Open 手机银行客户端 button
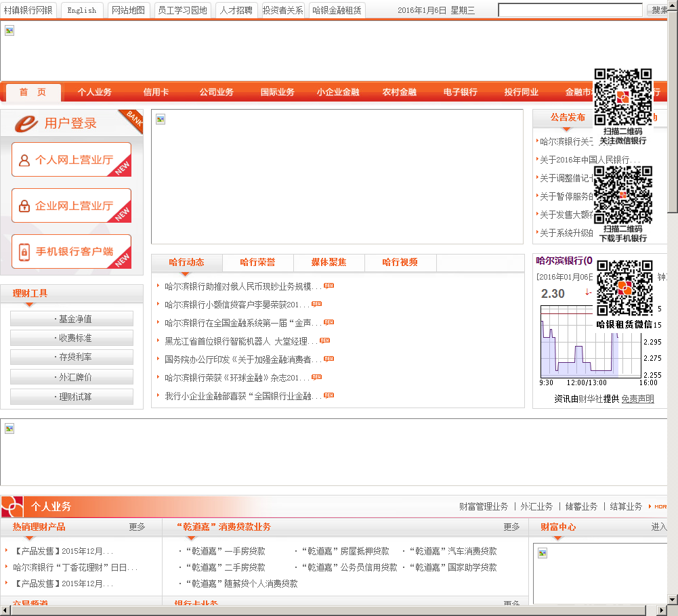The width and height of the screenshot is (678, 616). 71,252
